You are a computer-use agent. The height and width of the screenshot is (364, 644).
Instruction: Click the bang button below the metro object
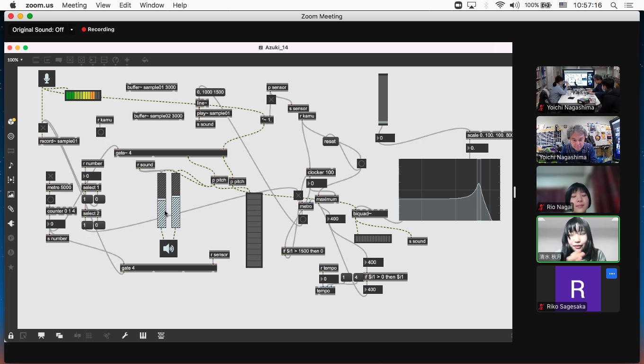(303, 219)
